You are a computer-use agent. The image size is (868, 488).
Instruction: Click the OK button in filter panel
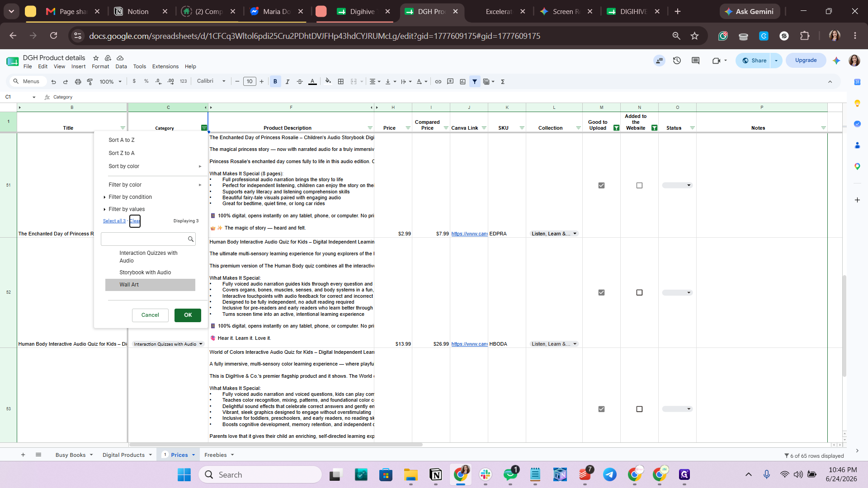188,315
